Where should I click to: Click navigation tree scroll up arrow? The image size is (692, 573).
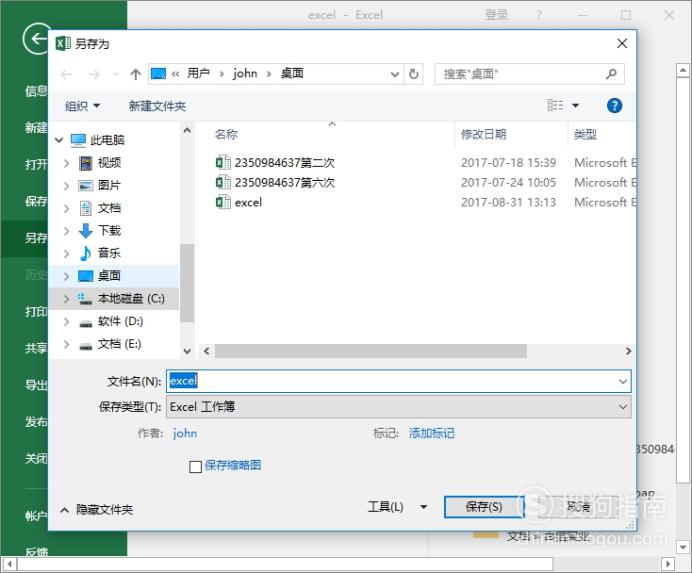point(187,130)
